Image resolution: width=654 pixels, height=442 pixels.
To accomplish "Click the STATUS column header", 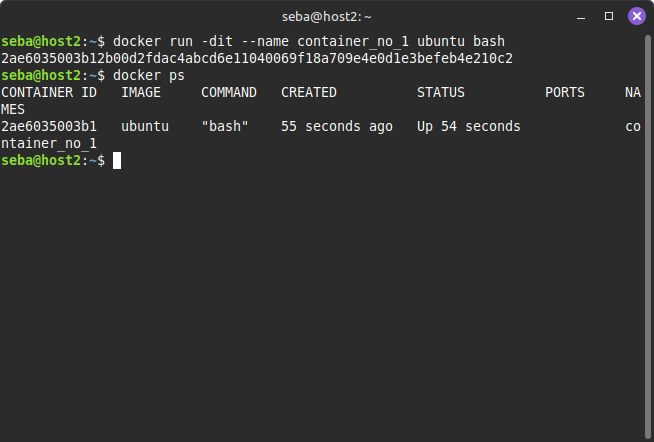I will [x=441, y=92].
